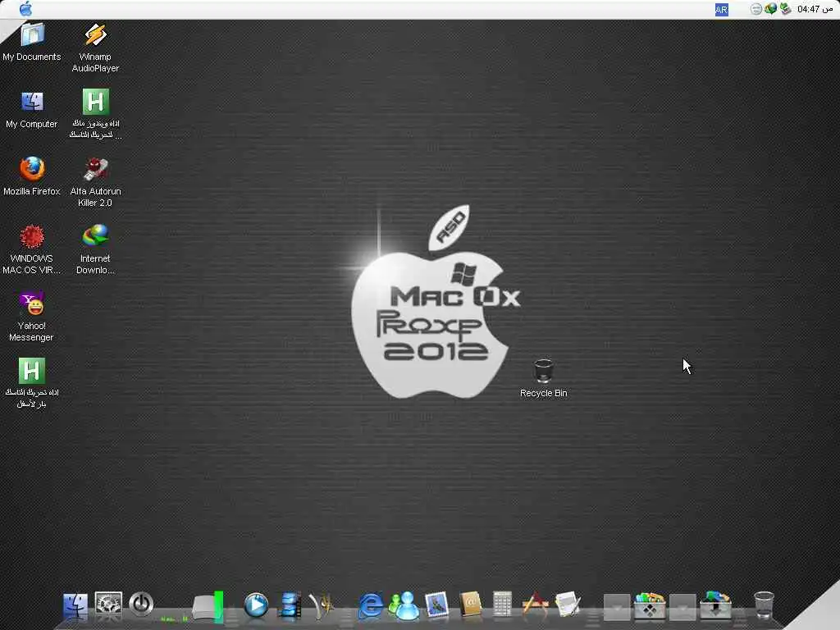
Task: Open the Trash can in dock
Action: pos(764,605)
